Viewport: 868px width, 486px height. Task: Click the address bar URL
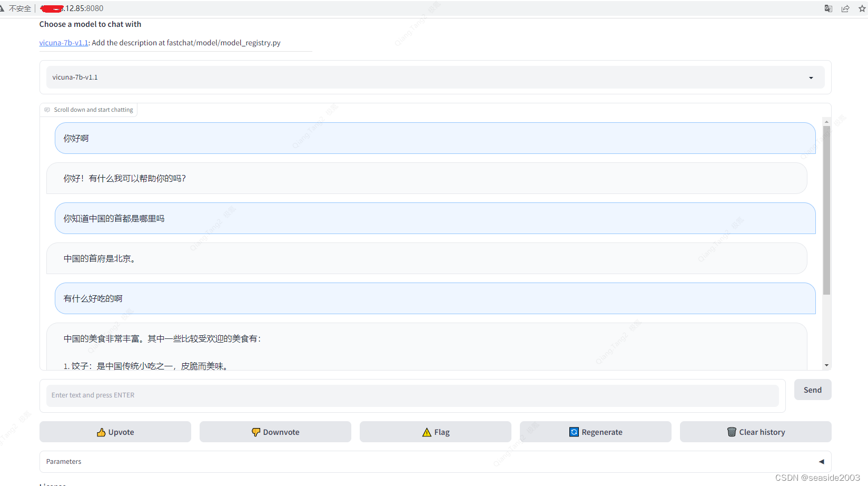(72, 8)
